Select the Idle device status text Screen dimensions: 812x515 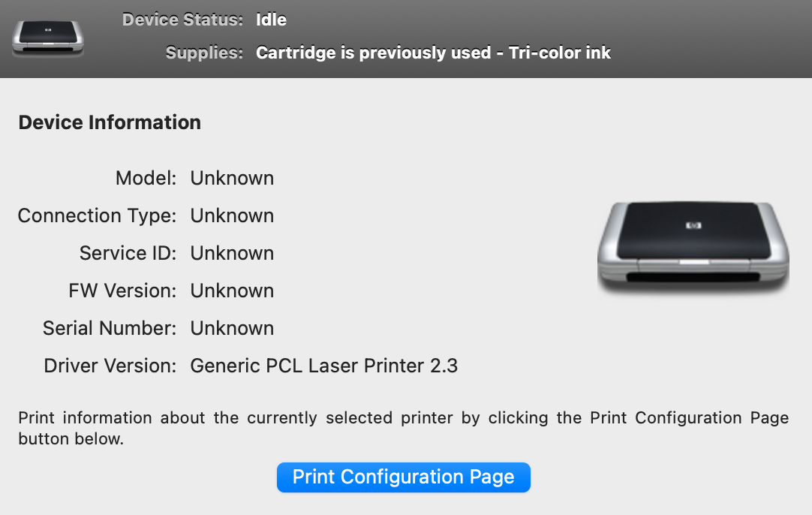coord(271,20)
